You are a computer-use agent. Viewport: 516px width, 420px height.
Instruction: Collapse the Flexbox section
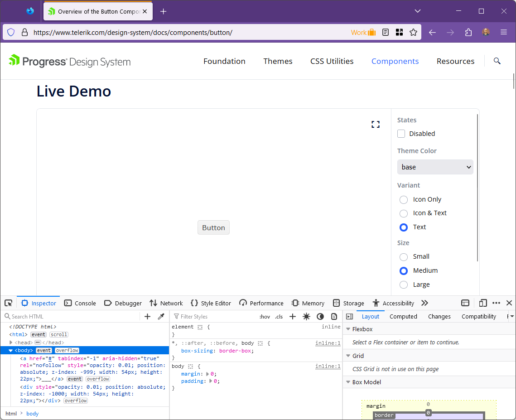348,329
